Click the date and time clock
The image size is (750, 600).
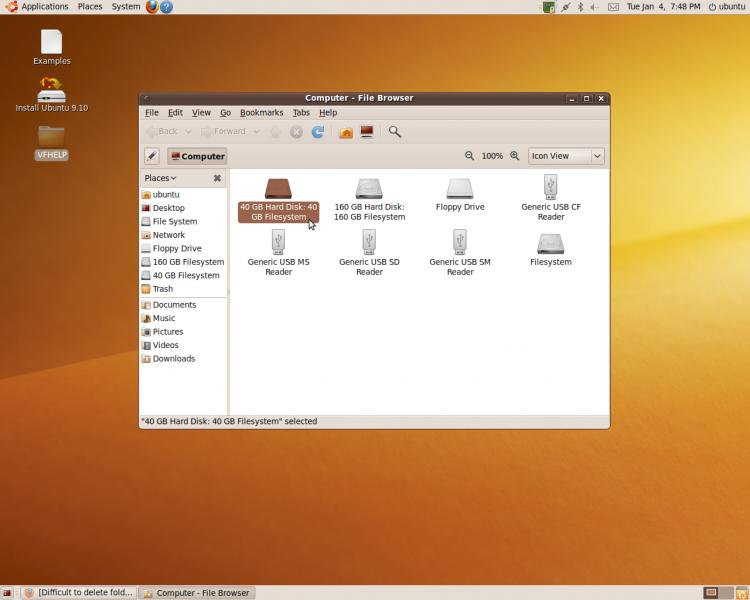pyautogui.click(x=663, y=7)
